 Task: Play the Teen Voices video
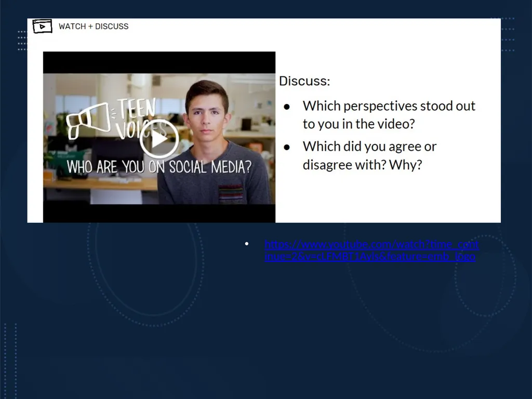[x=159, y=139]
